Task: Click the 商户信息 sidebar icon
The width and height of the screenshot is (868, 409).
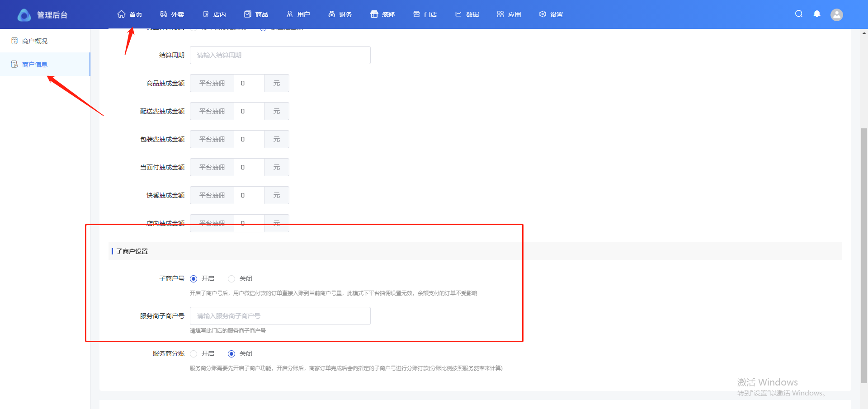Action: pyautogui.click(x=14, y=65)
